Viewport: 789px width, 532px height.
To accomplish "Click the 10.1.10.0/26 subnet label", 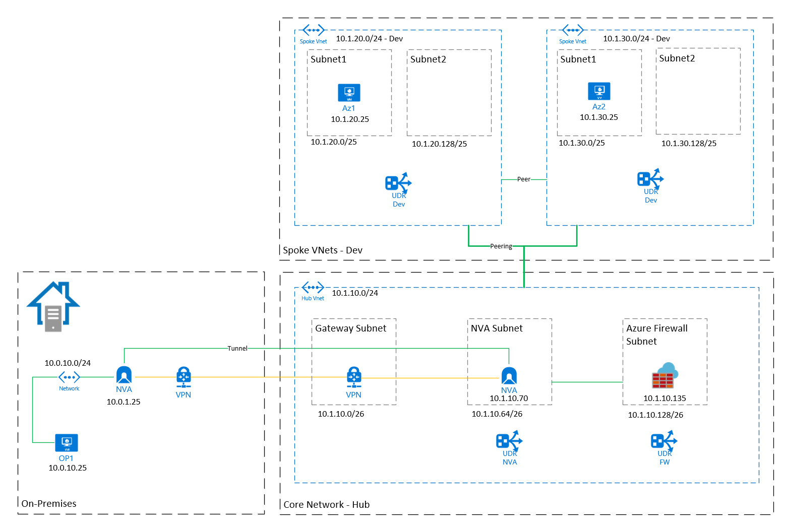I will (x=341, y=414).
